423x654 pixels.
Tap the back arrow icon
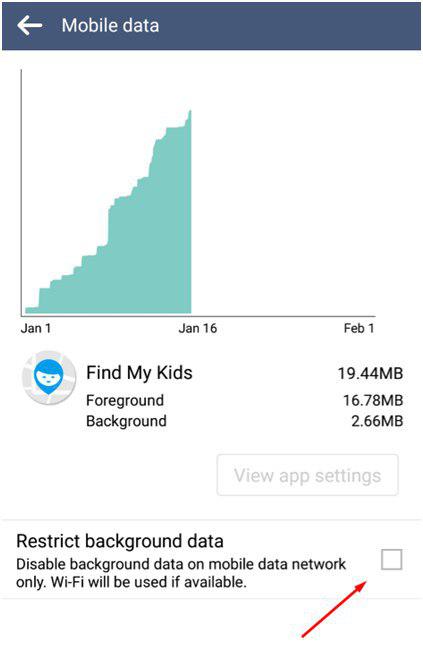tap(30, 25)
